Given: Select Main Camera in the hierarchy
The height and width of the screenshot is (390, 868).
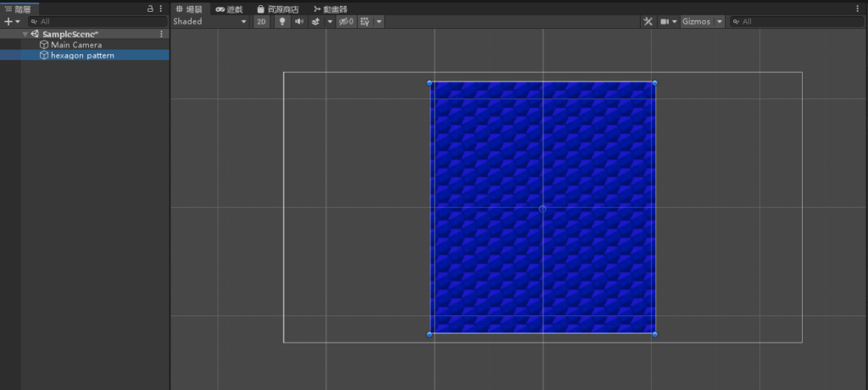Looking at the screenshot, I should click(x=75, y=45).
